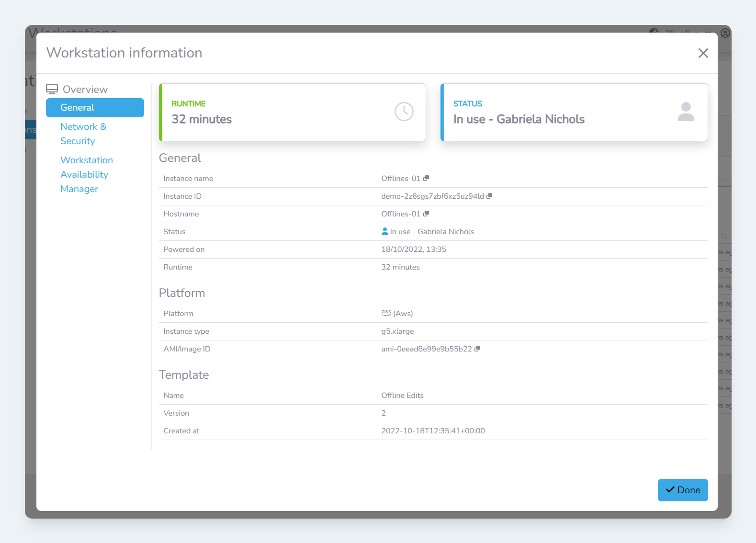Click the Offline Edits template name

click(x=402, y=396)
